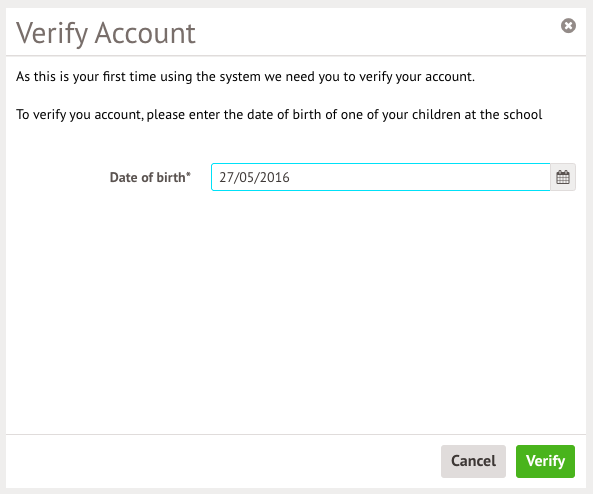Show the date picker via calendar button
This screenshot has width=593, height=494.
[563, 177]
